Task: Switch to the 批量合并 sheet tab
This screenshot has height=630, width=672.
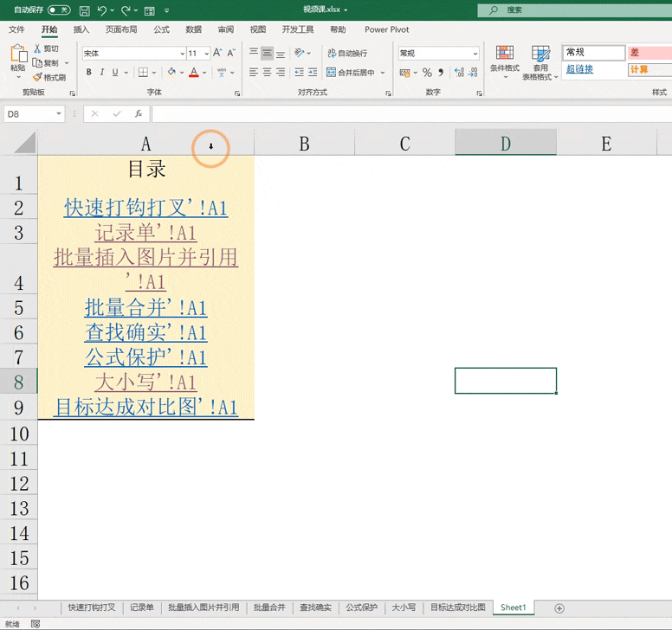Action: coord(269,607)
